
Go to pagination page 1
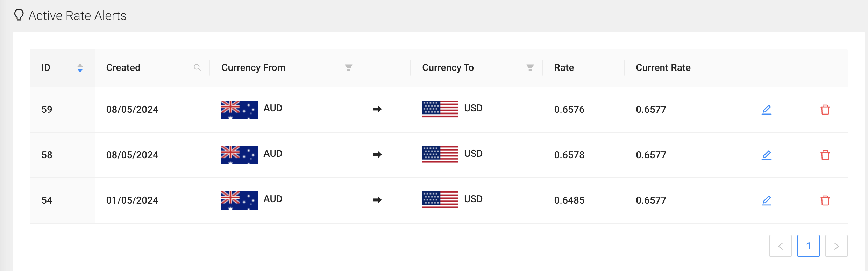(x=808, y=246)
